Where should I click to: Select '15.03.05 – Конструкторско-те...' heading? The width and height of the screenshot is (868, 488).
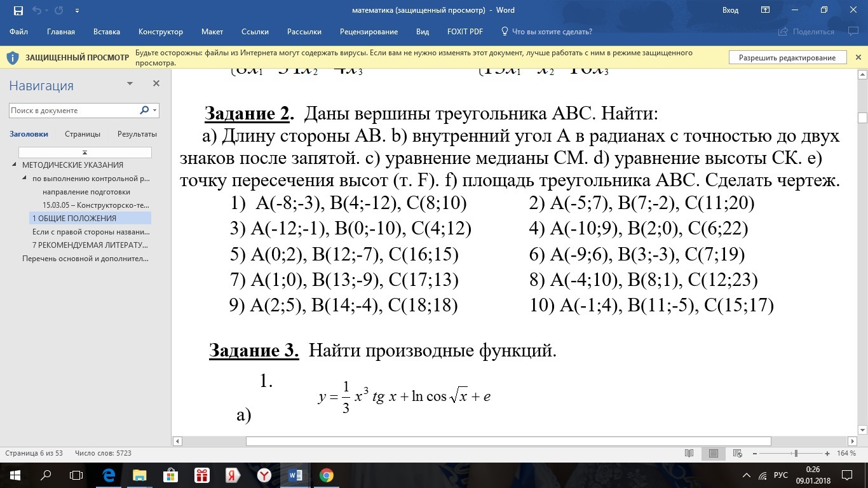95,205
